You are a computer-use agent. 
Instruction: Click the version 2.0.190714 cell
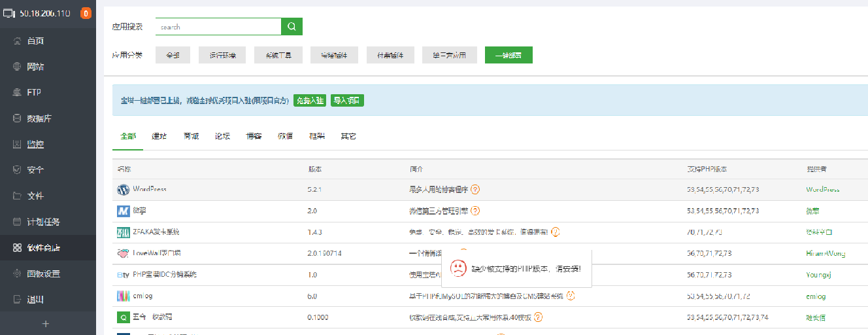pos(325,253)
